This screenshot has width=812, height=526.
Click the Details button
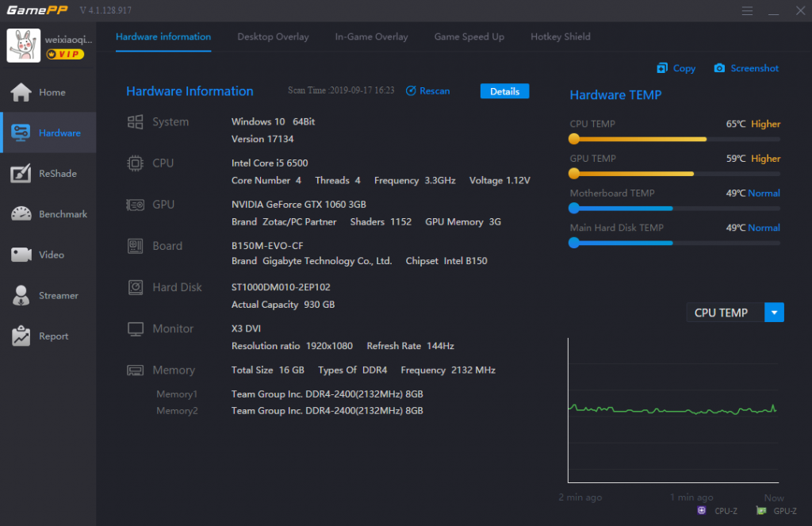click(x=504, y=91)
